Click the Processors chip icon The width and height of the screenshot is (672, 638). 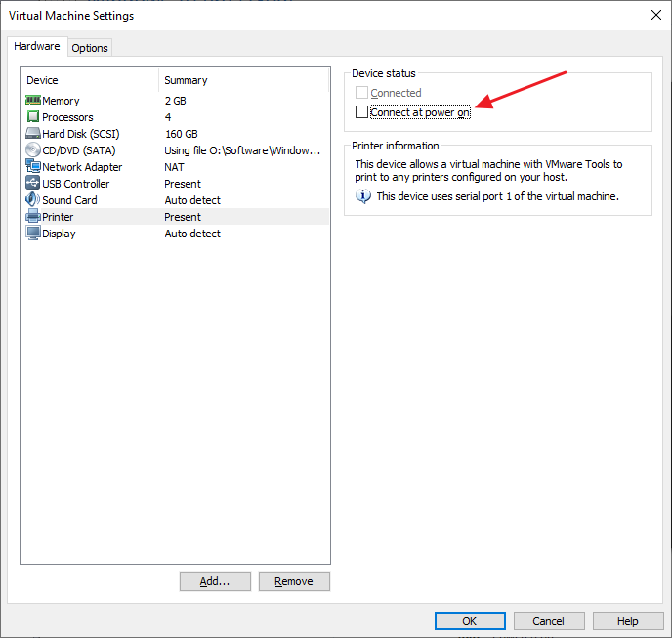[x=33, y=116]
